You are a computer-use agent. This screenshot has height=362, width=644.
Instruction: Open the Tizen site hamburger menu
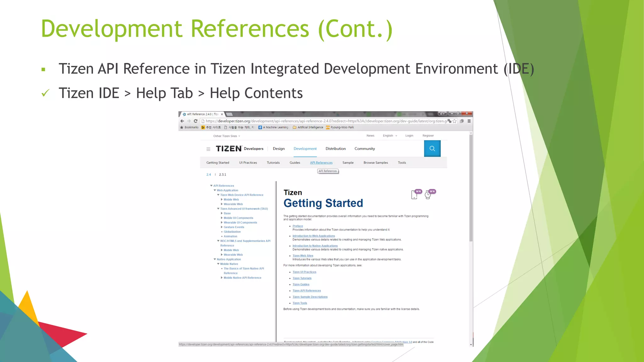(208, 149)
